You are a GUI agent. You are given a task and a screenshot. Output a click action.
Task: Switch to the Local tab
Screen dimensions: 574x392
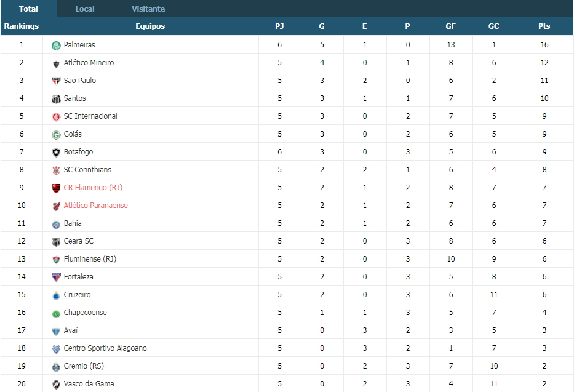coord(84,9)
